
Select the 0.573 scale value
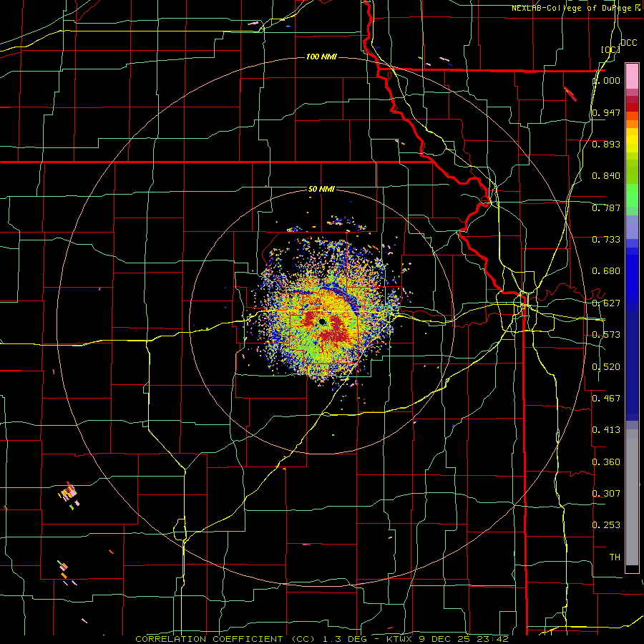tap(606, 334)
